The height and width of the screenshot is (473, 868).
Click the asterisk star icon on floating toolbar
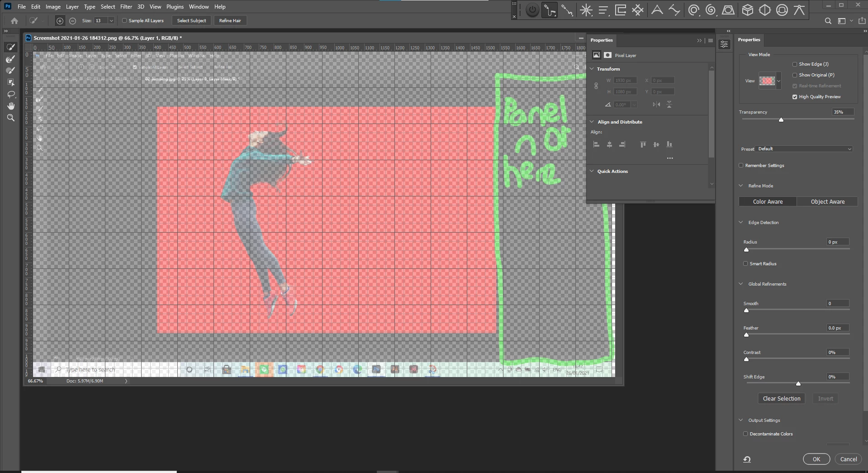pos(586,10)
